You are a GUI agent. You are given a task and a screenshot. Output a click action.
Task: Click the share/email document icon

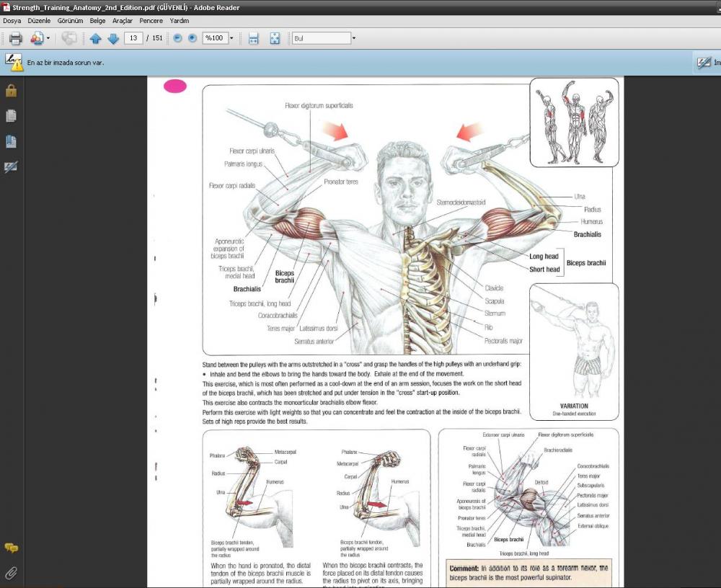pyautogui.click(x=37, y=39)
